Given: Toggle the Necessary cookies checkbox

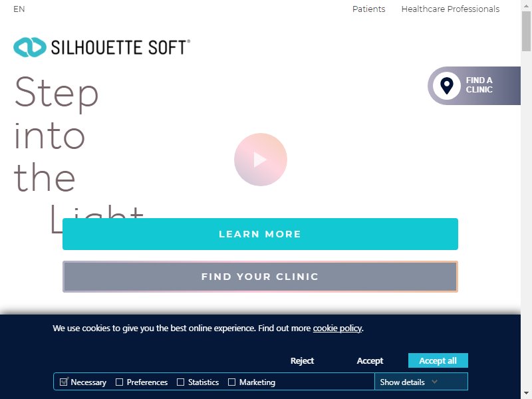Looking at the screenshot, I should pyautogui.click(x=63, y=382).
